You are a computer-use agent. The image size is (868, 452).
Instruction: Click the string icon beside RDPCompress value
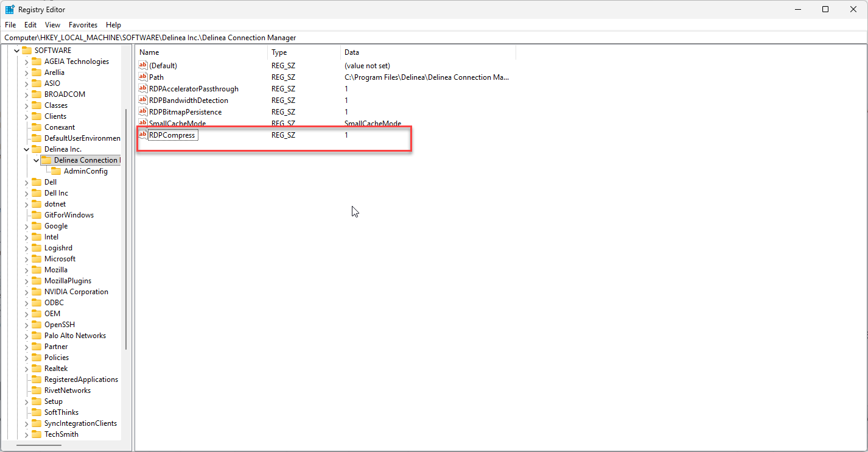tap(143, 135)
